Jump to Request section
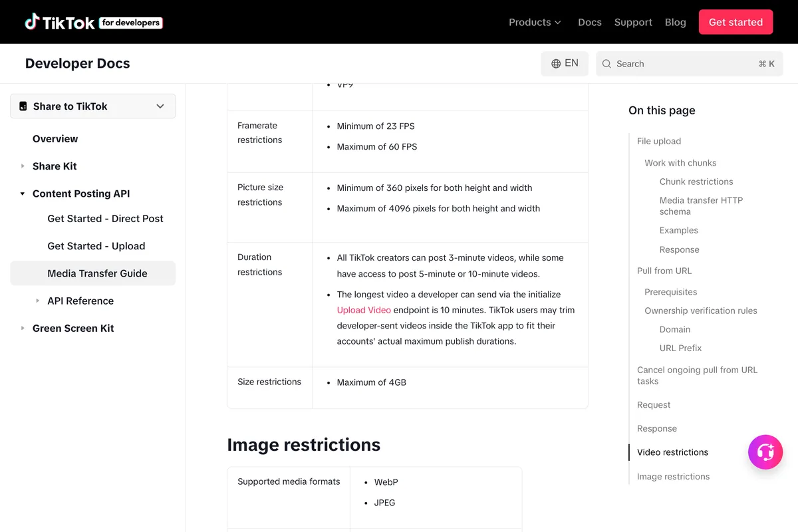 (x=654, y=405)
